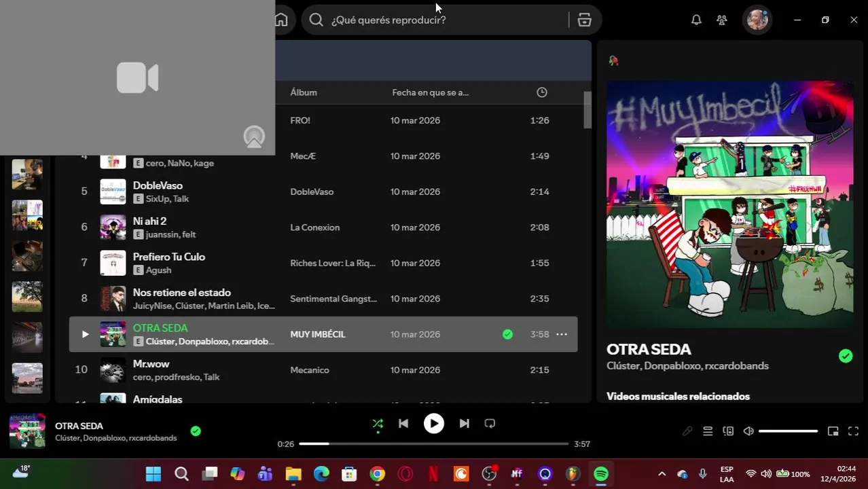Open album FRO!
The height and width of the screenshot is (489, 868).
click(x=300, y=120)
